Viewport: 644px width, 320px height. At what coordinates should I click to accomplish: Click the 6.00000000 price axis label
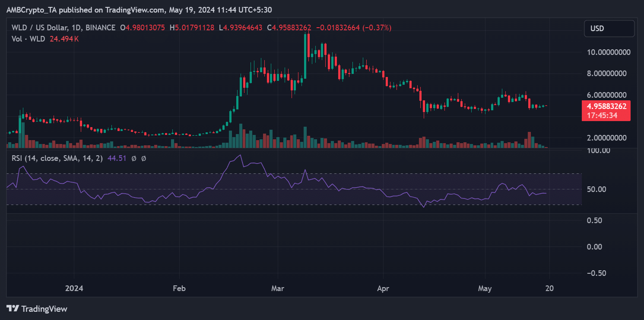tap(606, 95)
